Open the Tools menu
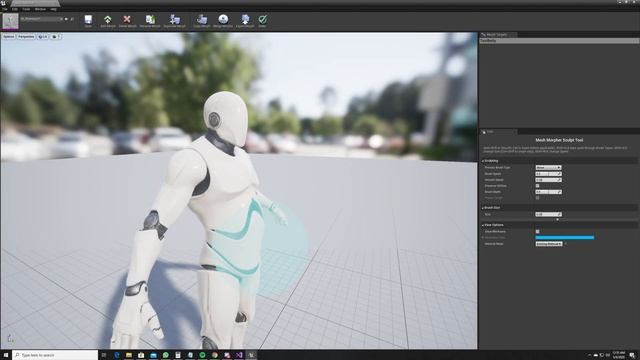 [x=26, y=9]
